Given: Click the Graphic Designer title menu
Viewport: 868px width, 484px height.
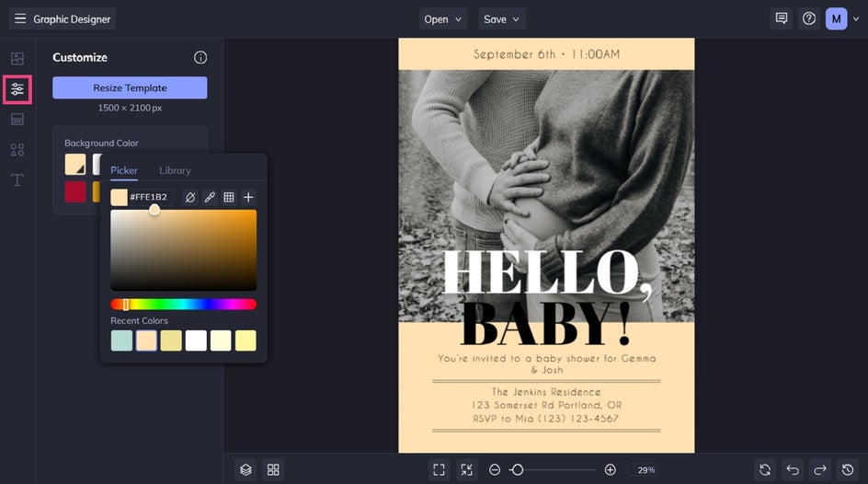Looking at the screenshot, I should pos(72,18).
